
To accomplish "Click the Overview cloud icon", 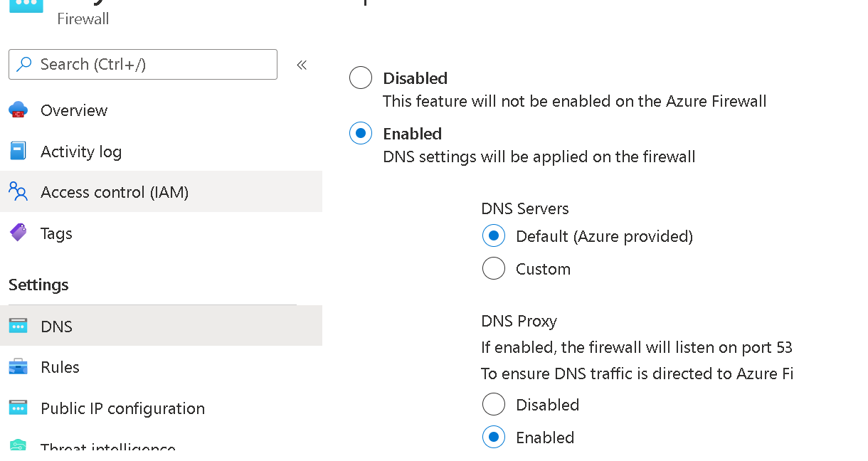I will point(18,110).
